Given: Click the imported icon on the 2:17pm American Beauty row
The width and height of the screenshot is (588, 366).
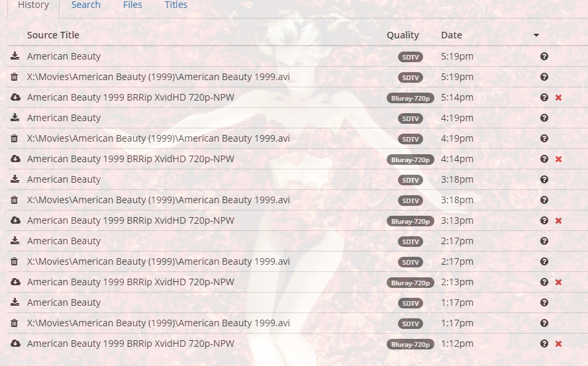Looking at the screenshot, I should pos(15,241).
